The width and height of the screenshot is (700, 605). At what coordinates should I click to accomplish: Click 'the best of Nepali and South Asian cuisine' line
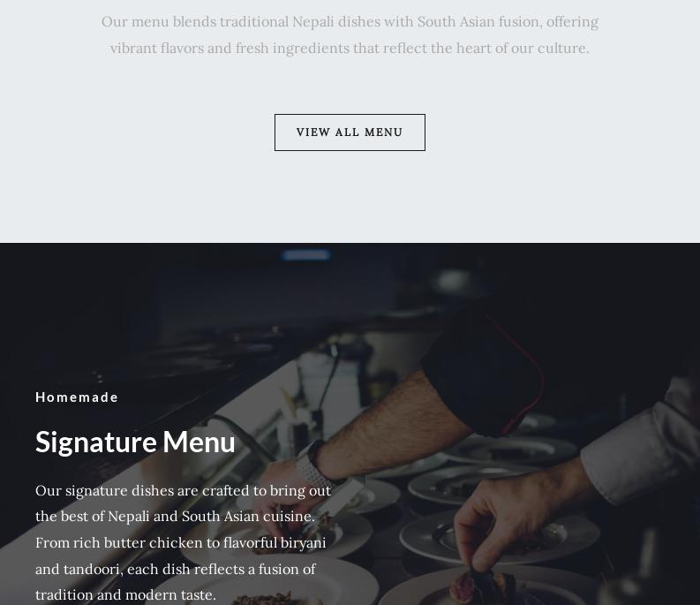click(x=176, y=516)
